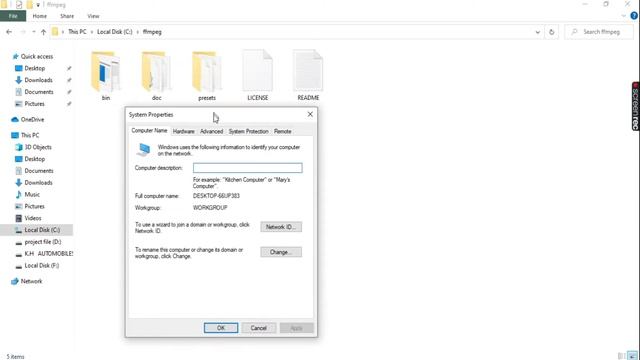Click the Search ffmpeg box
Screen dimensions: 640x360
(599, 32)
